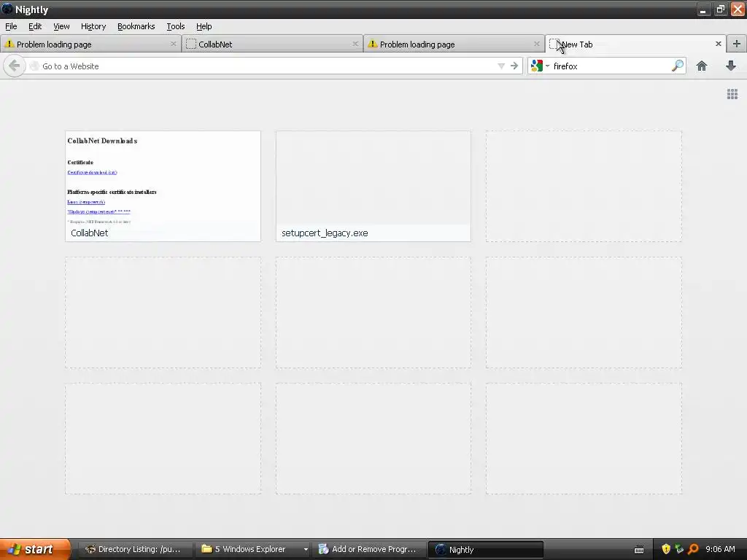This screenshot has height=560, width=747.
Task: Close the first Problem loading page tab
Action: point(174,44)
